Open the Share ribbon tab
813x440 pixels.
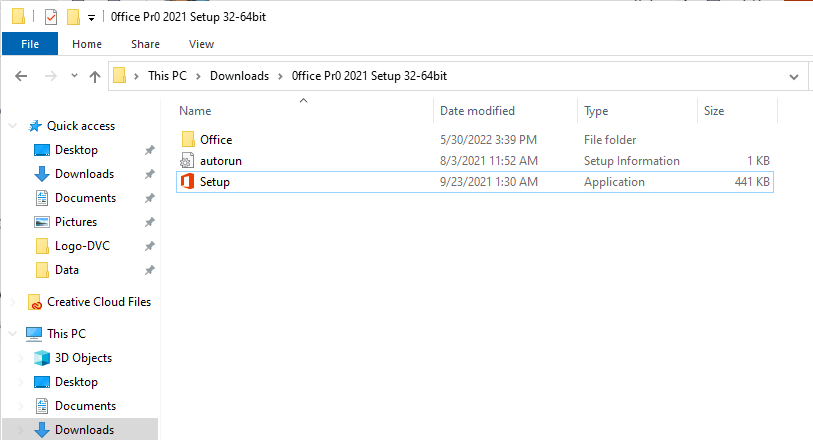point(145,44)
